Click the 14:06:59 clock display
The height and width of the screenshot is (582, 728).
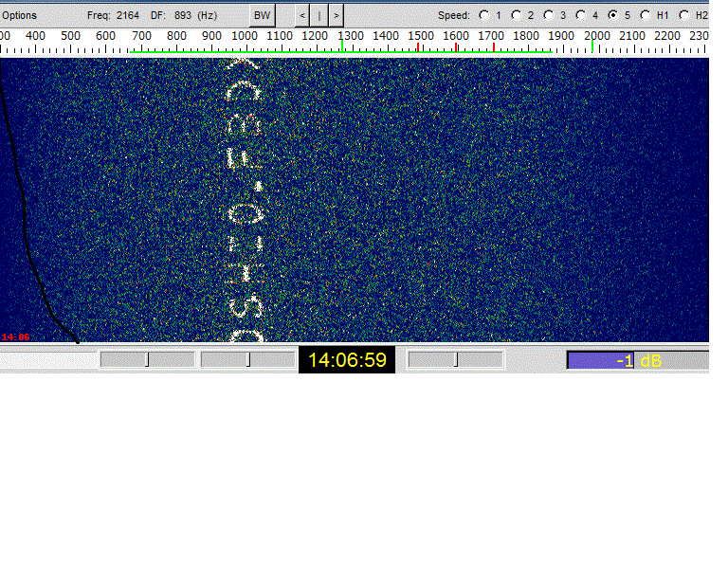tap(347, 360)
